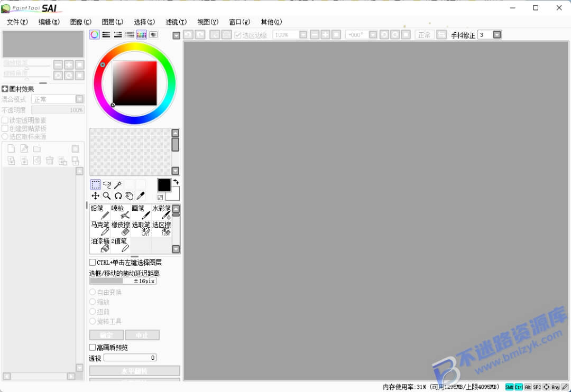Open the 文件(F) menu
571x392 pixels.
tap(17, 22)
